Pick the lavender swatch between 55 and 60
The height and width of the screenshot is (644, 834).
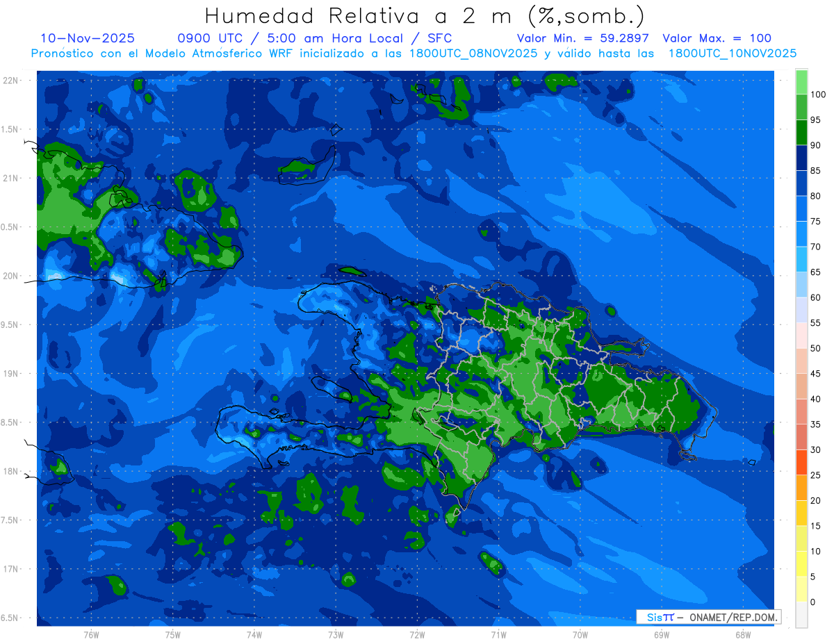(801, 310)
